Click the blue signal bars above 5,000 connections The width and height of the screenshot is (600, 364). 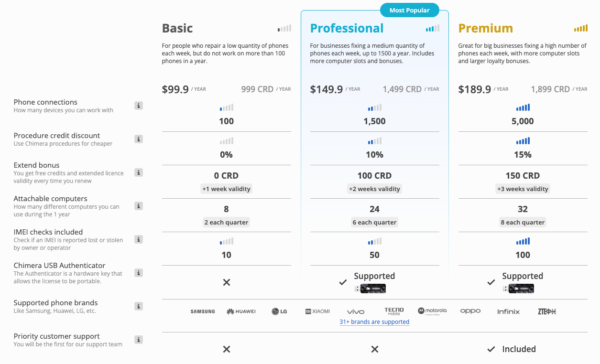(523, 107)
